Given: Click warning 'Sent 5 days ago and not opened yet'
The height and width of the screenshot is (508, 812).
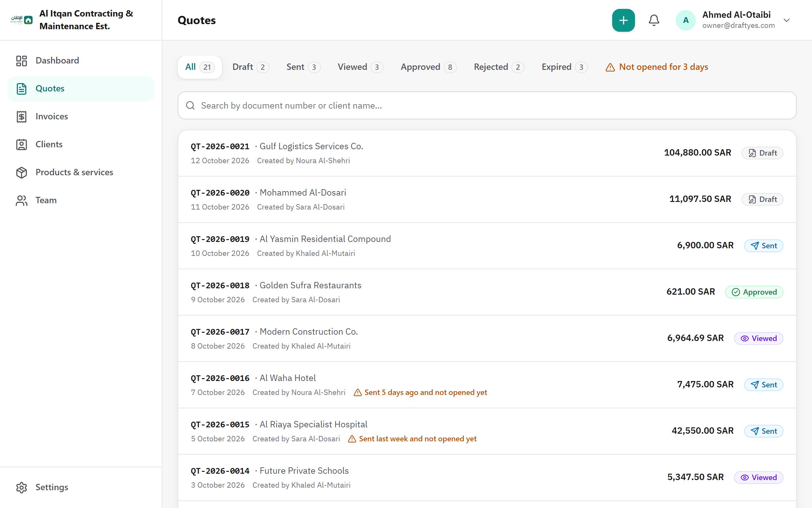Looking at the screenshot, I should [420, 392].
